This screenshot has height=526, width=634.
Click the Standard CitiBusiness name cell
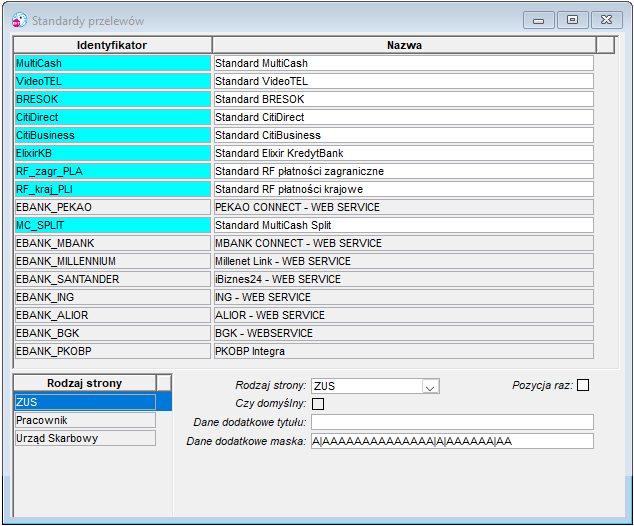pos(404,135)
